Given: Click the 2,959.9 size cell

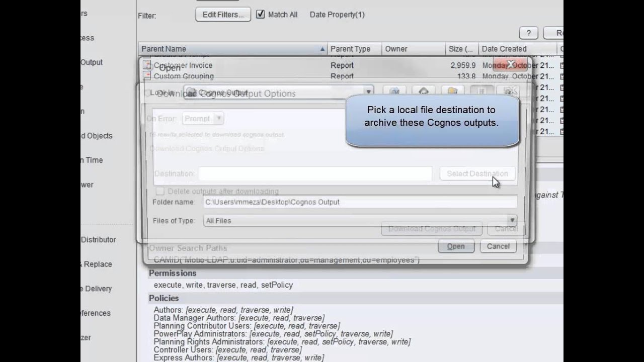Looking at the screenshot, I should point(463,65).
